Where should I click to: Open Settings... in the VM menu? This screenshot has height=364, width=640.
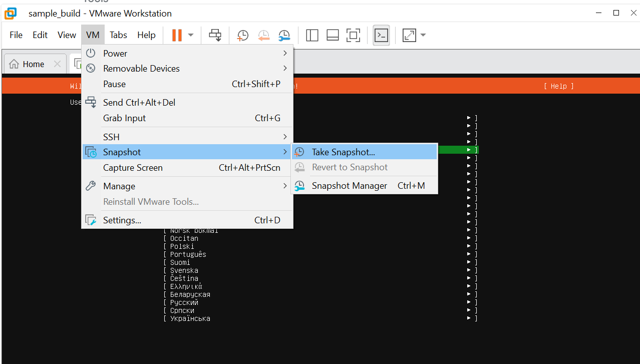[122, 220]
